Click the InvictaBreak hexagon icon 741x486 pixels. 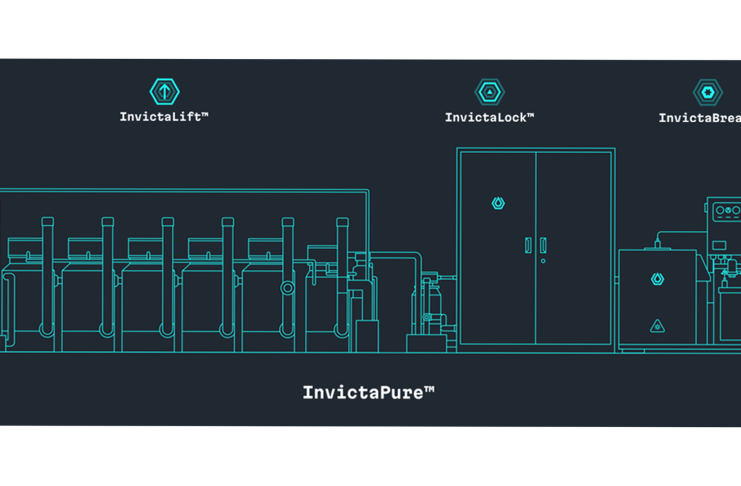[707, 92]
